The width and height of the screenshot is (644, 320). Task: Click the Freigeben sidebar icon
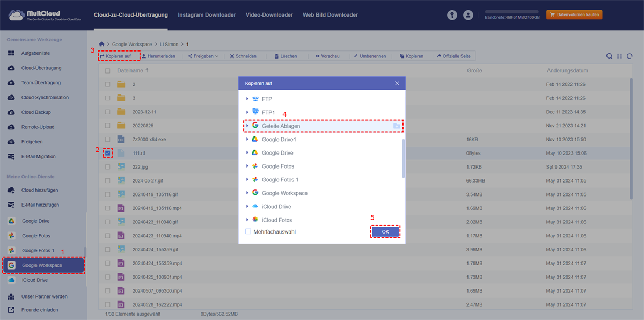(11, 142)
